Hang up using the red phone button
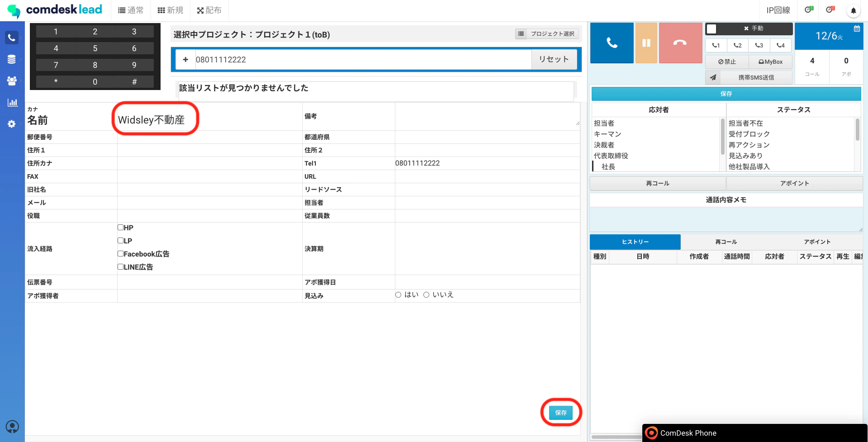 click(680, 43)
